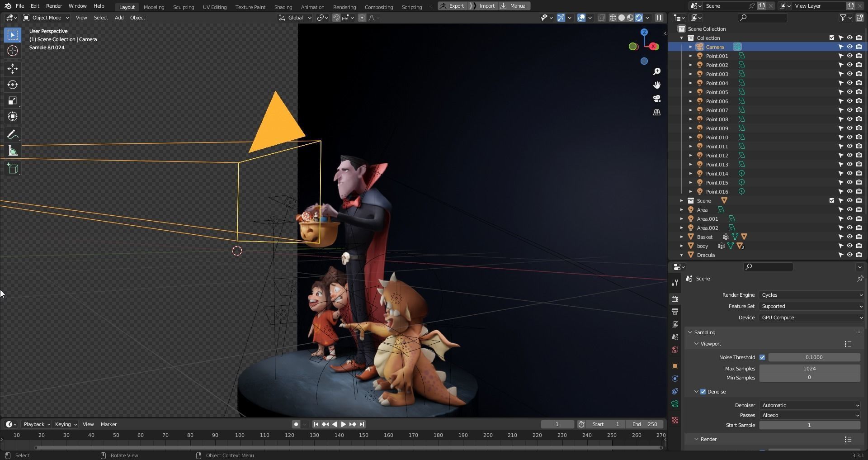
Task: Jump to the end frame
Action: pos(362,424)
